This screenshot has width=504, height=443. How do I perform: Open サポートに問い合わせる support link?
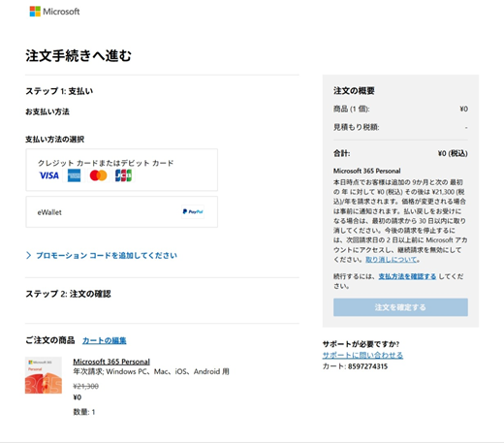coord(362,355)
